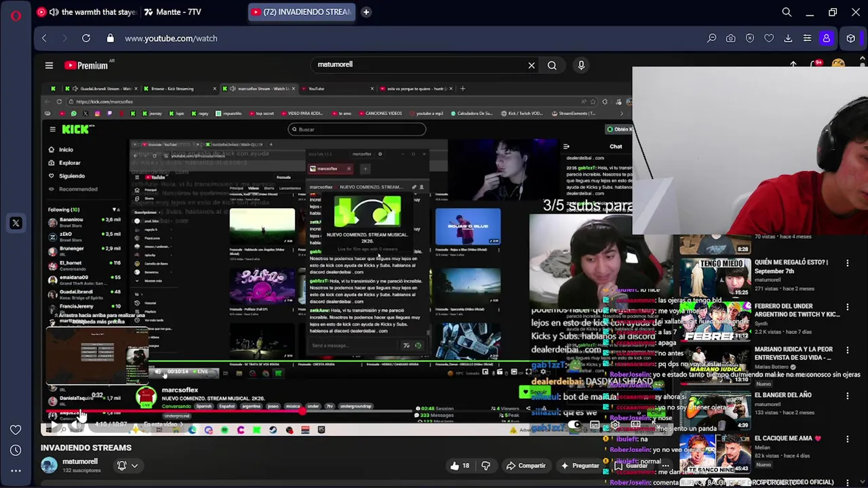
Task: Open options for 'MARIANO IUDICA' video
Action: [x=847, y=350]
